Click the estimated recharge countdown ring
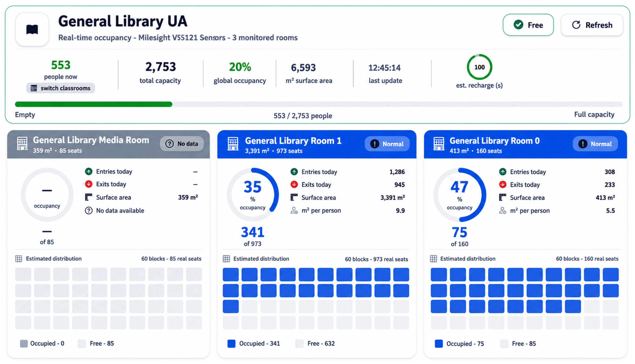This screenshot has height=364, width=635. [x=479, y=67]
